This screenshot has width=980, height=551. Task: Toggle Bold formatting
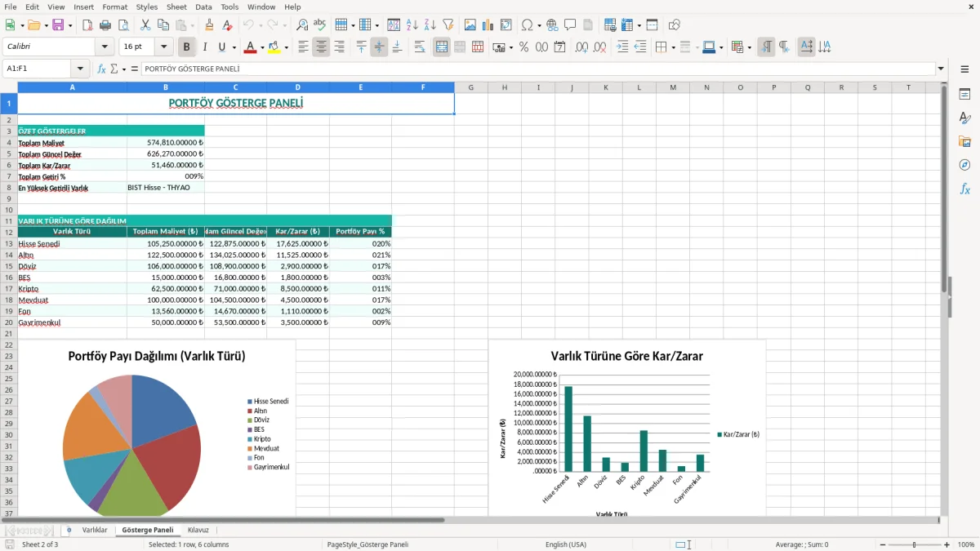tap(187, 47)
